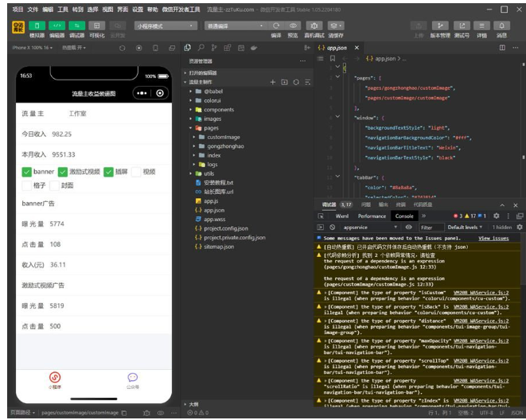
Task: Open the messages (消息) bell icon
Action: (502, 25)
